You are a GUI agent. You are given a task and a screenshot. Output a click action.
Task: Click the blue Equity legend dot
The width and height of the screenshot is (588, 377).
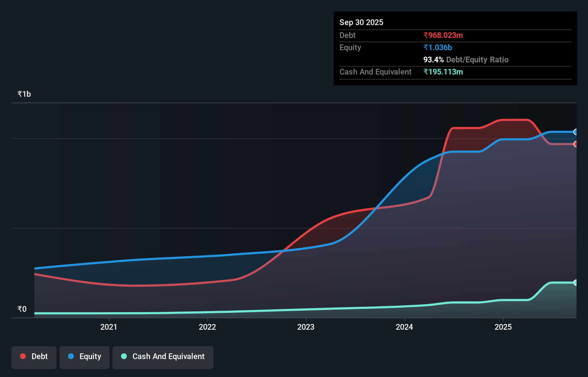[71, 356]
